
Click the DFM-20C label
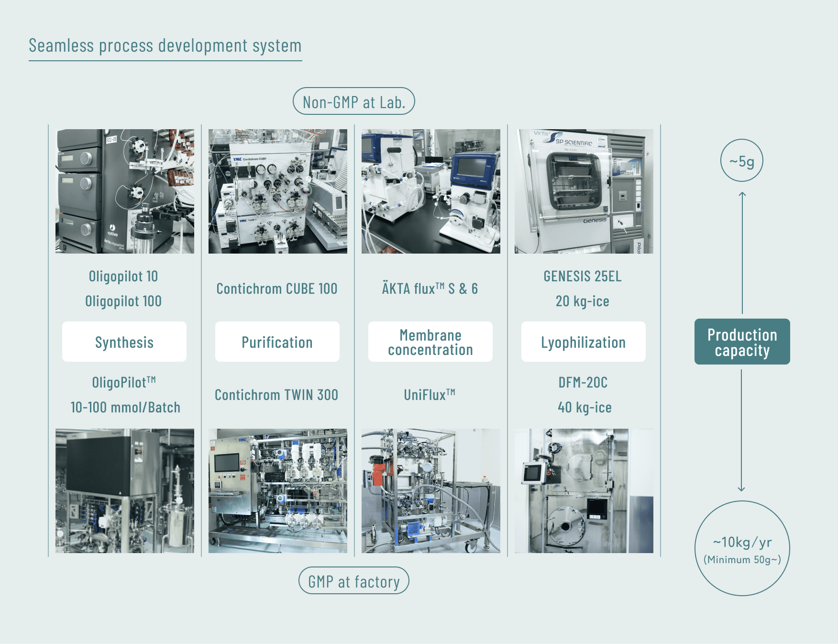tap(583, 382)
